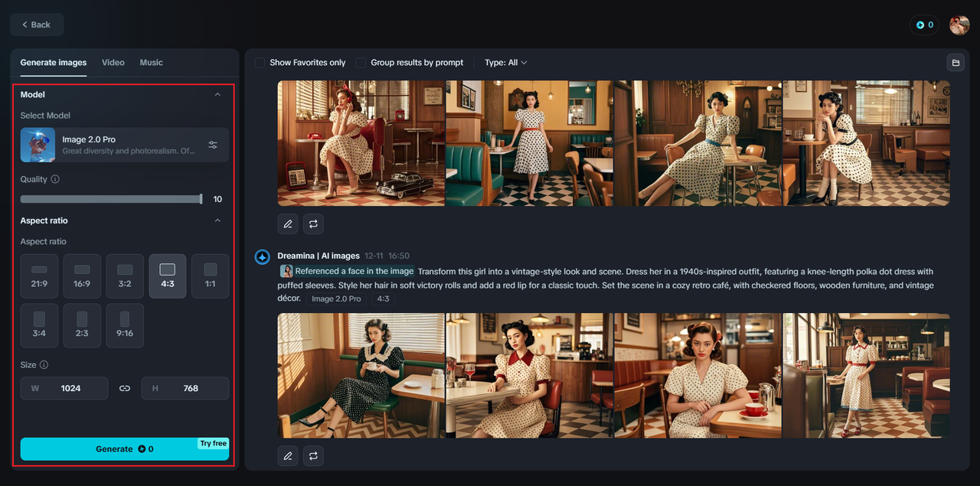The width and height of the screenshot is (980, 486).
Task: Click the Back button
Action: click(37, 24)
